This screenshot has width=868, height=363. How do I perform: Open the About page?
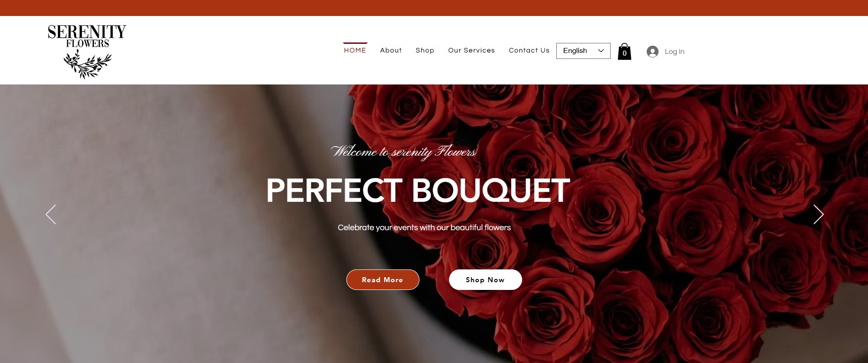coord(391,50)
